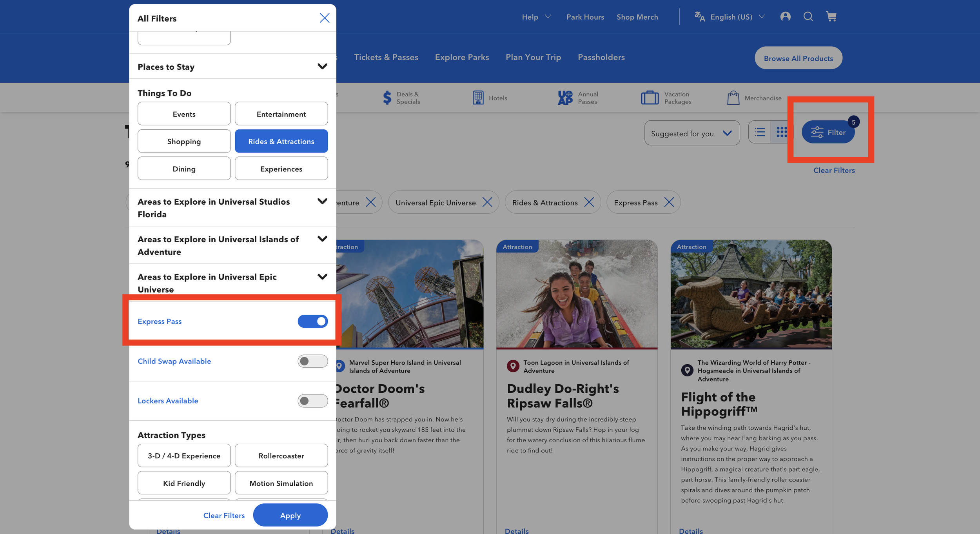Viewport: 980px width, 534px height.
Task: Switch to list view icon
Action: (x=760, y=132)
